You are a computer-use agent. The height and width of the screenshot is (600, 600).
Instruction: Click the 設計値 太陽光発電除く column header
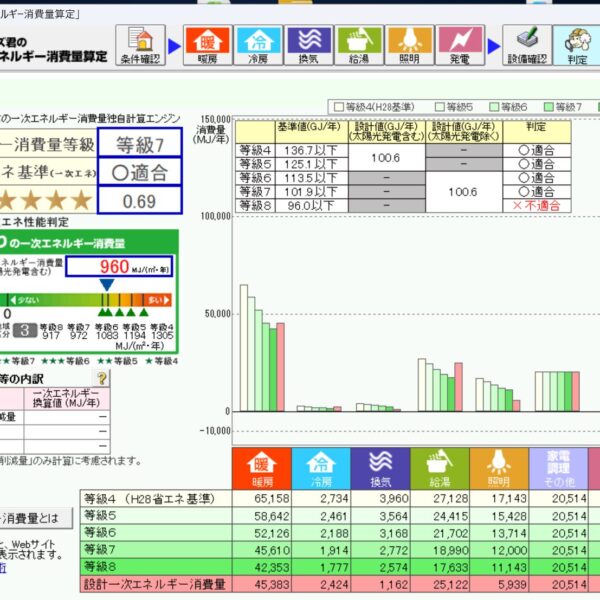[464, 132]
